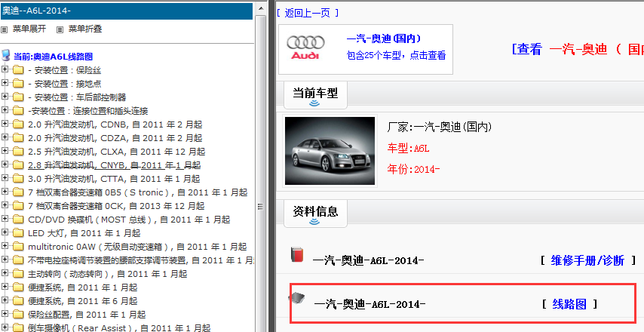Click folder icon of 安装位置：保险丝
Viewport: 644px width, 332px height.
click(x=18, y=70)
